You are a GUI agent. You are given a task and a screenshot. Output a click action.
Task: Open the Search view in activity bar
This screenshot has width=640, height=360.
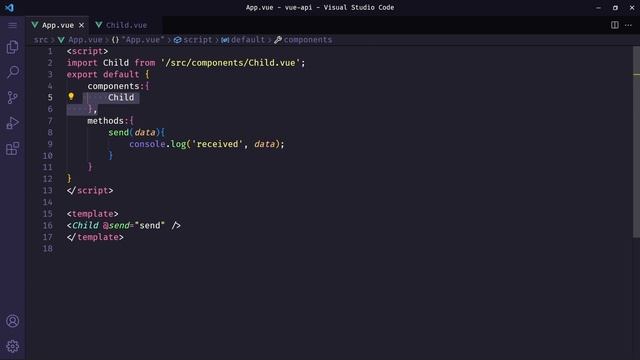pos(13,72)
